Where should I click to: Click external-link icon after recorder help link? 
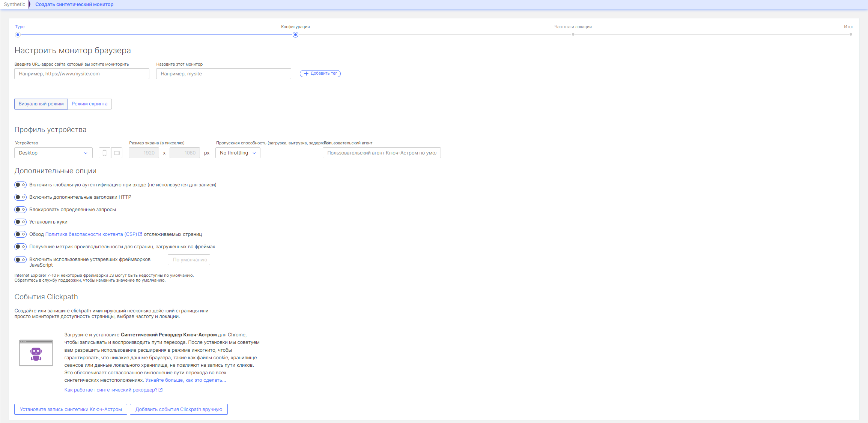(x=161, y=390)
